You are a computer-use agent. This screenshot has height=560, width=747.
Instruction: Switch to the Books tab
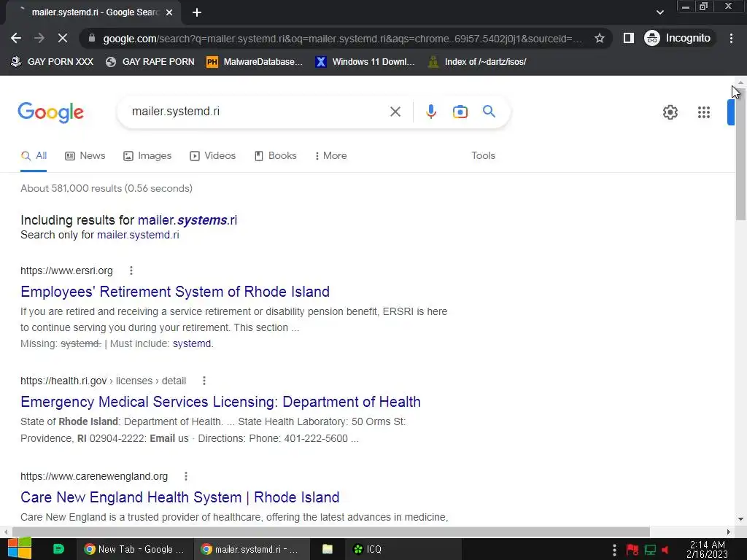[x=275, y=156]
